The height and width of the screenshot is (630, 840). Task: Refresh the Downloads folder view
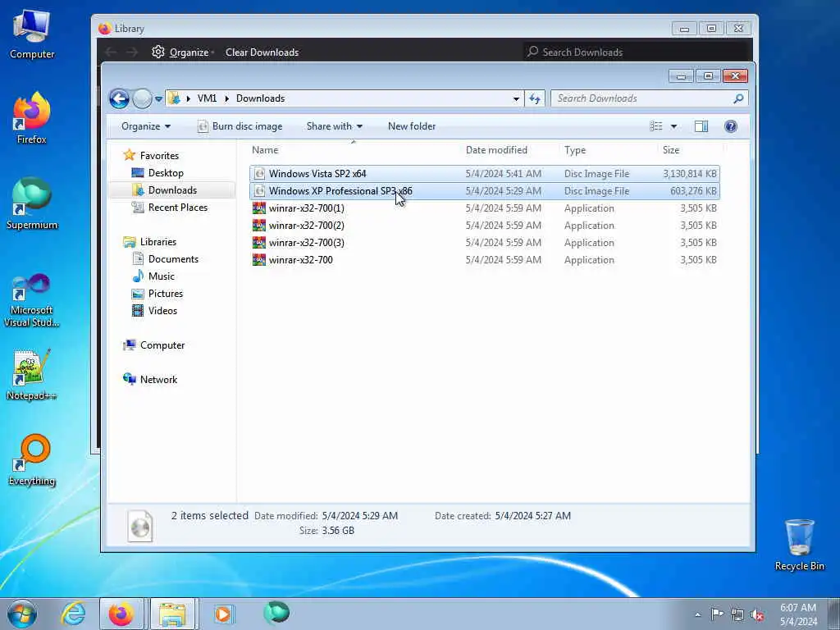(535, 98)
